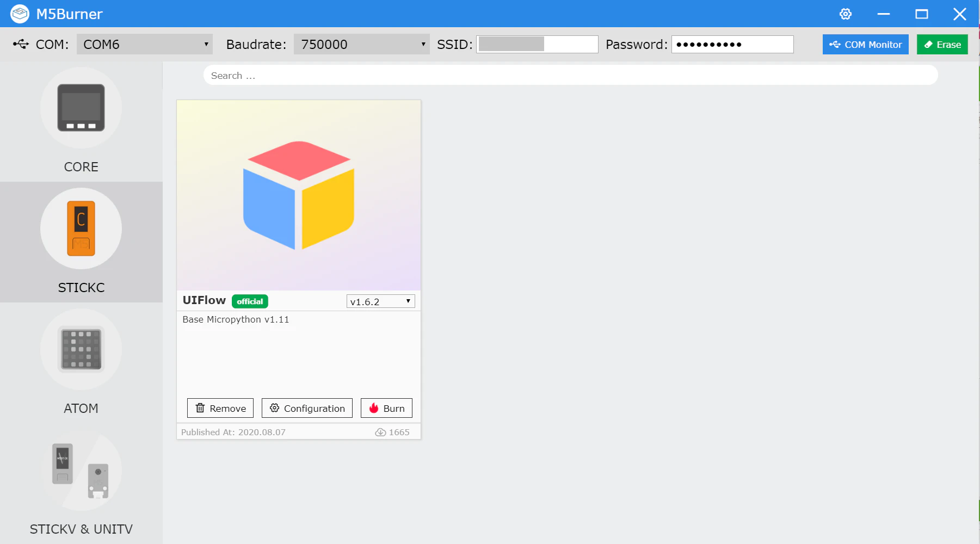
Task: Click the 'Base Micropython v1.11' description
Action: 236,319
